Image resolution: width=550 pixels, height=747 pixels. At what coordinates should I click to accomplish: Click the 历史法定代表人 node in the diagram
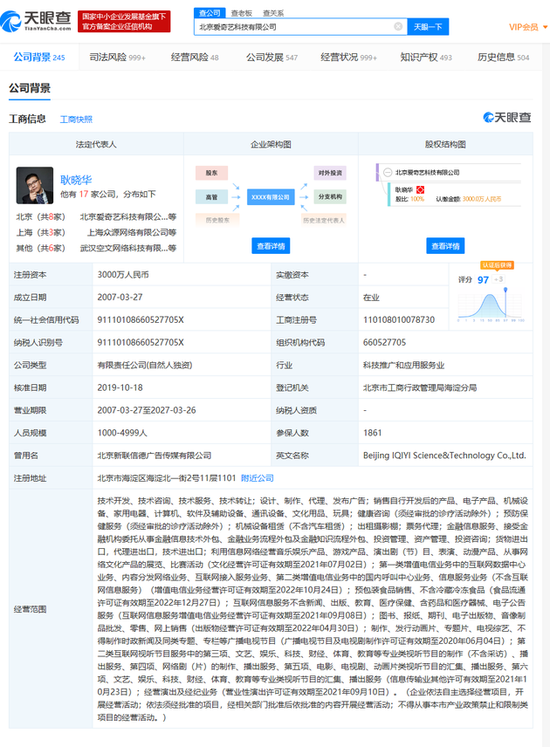click(324, 220)
